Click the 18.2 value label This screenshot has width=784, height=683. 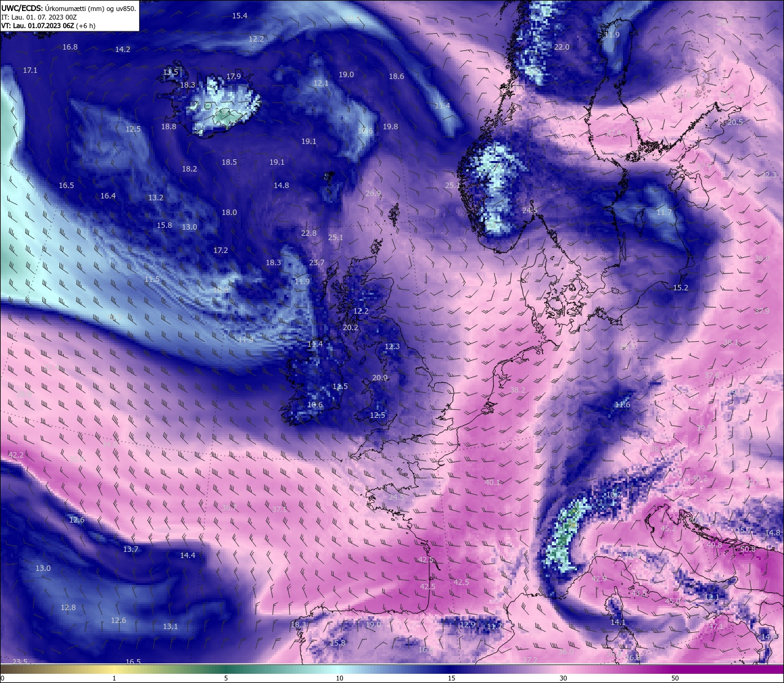[189, 169]
